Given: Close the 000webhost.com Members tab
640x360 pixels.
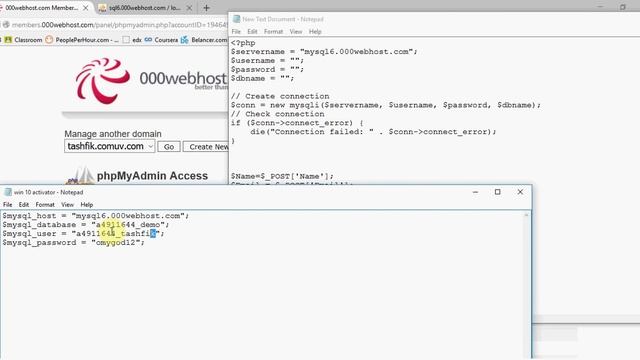Looking at the screenshot, I should (86, 8).
